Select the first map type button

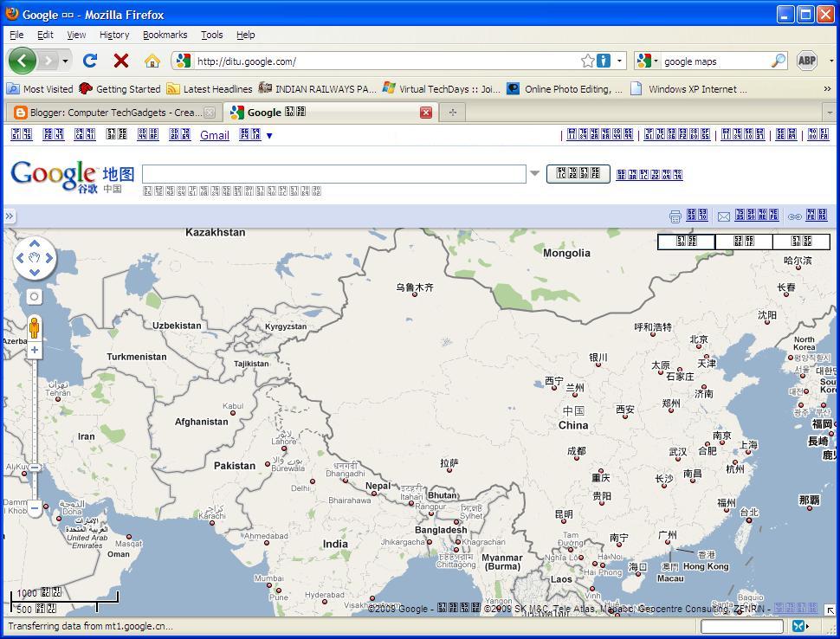point(686,242)
